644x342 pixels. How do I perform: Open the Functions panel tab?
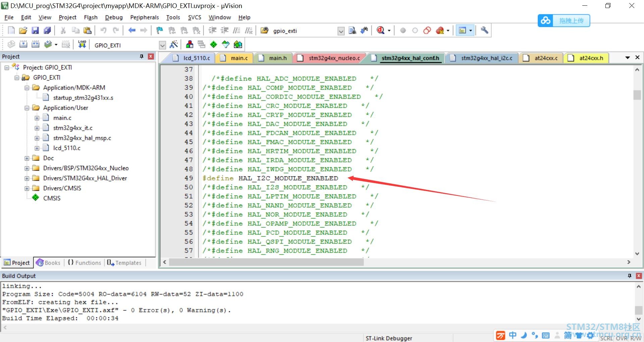tap(84, 263)
